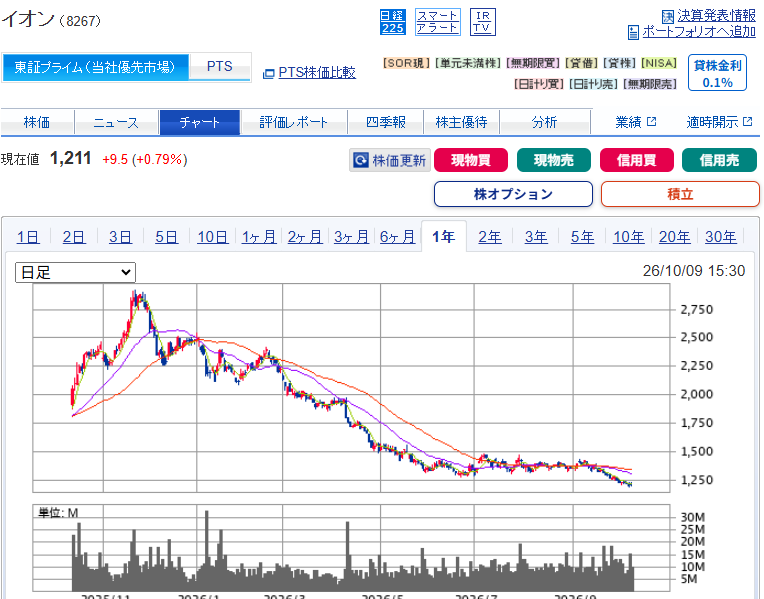Switch chart range to 3日
The width and height of the screenshot is (764, 599).
(x=120, y=237)
